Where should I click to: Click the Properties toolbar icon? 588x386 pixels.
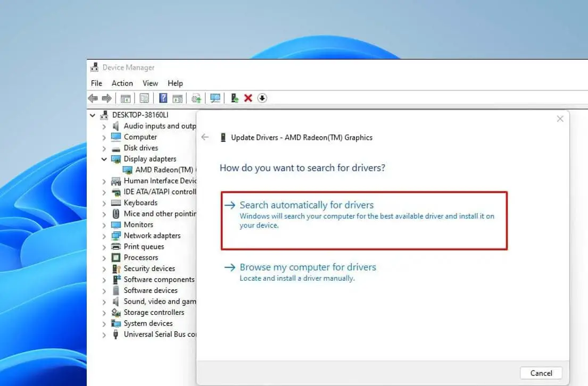[144, 98]
